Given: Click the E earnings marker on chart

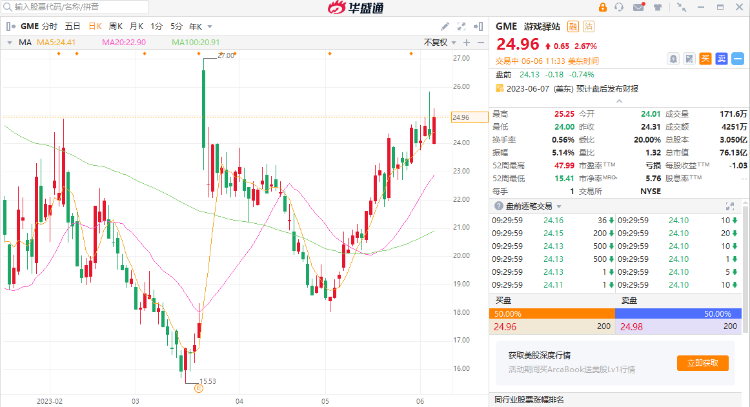Looking at the screenshot, I should point(199,388).
